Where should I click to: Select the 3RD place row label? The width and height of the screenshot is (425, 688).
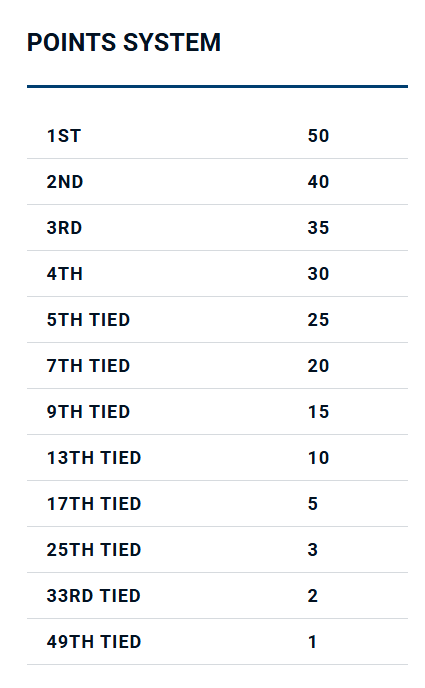(64, 228)
